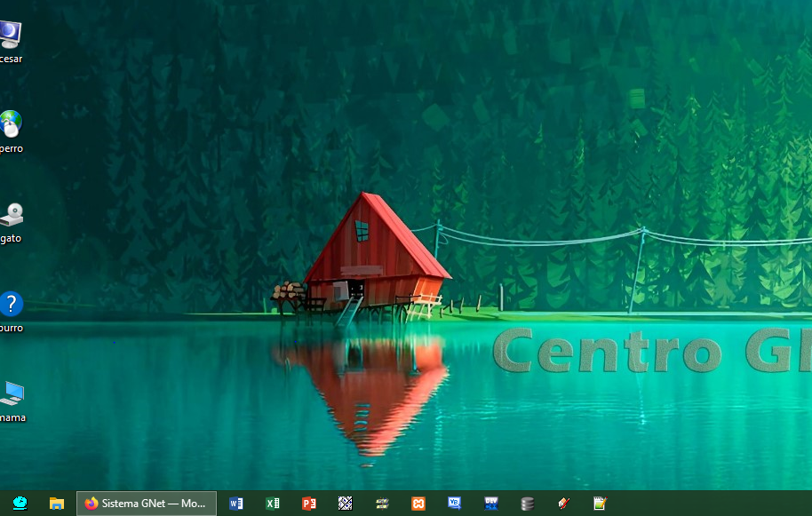Select the 'perro' globe desktop icon
This screenshot has width=812, height=516.
(11, 131)
